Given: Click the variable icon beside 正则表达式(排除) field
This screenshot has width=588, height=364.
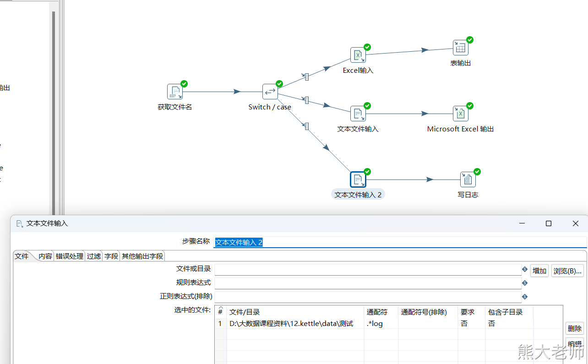Looking at the screenshot, I should coord(525,297).
